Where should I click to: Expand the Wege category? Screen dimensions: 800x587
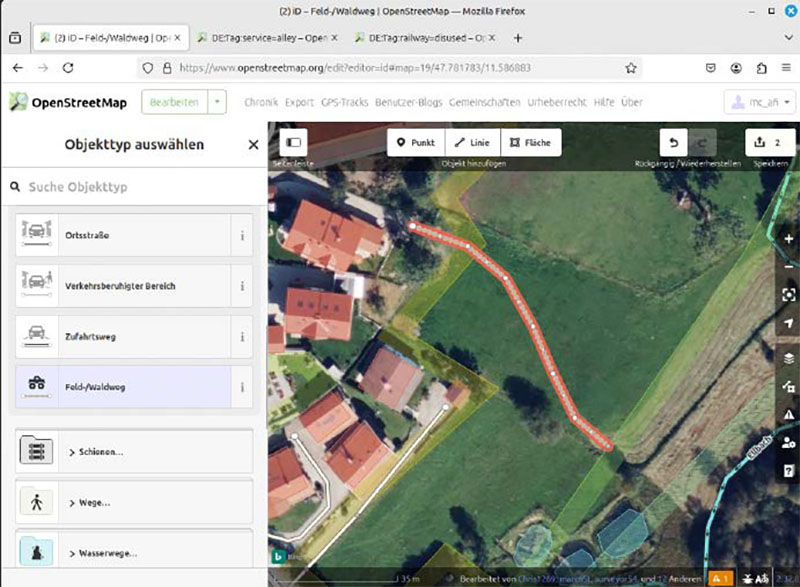[134, 503]
